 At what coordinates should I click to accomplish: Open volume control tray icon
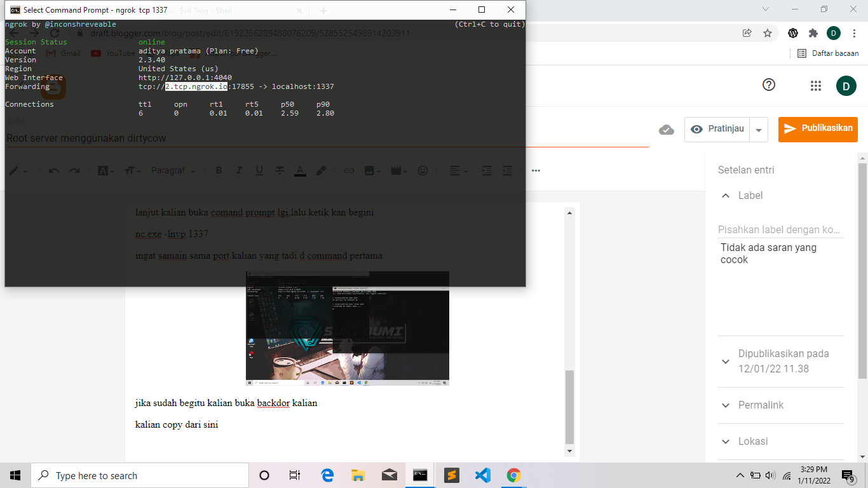click(x=771, y=475)
